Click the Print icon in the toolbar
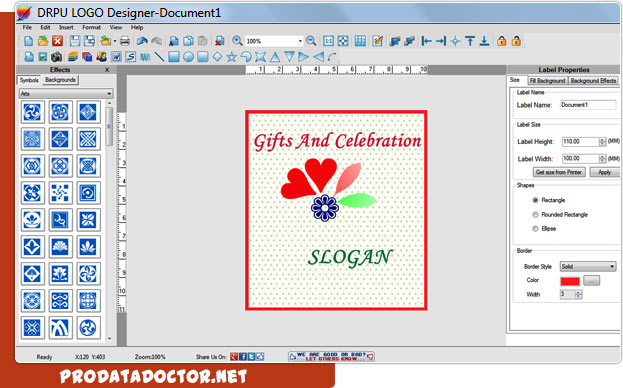 [125, 41]
